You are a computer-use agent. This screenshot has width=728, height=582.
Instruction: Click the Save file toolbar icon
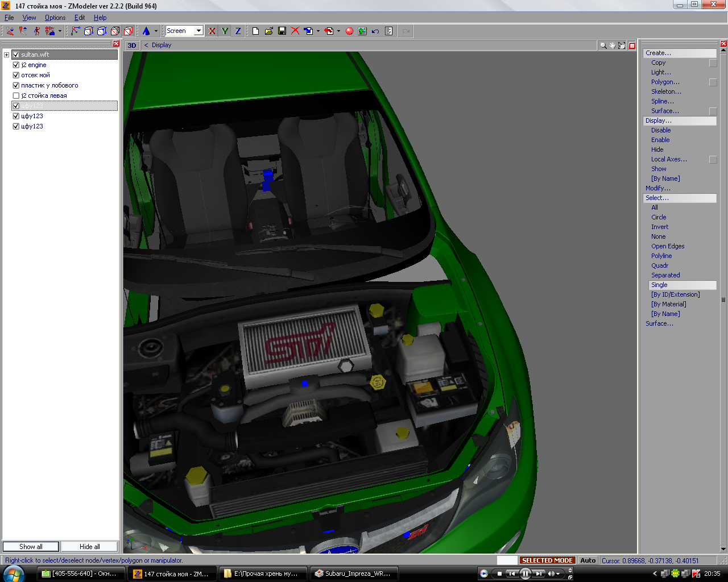pos(282,31)
